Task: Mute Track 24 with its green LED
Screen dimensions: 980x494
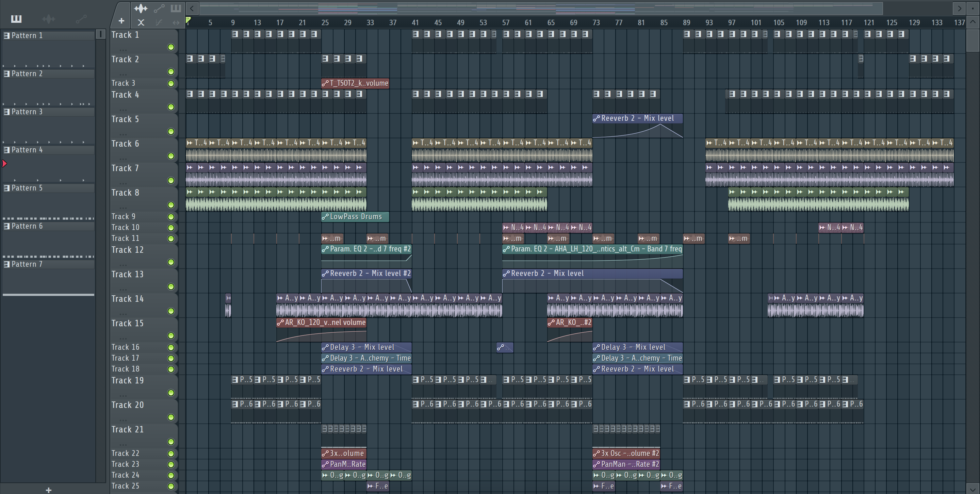Action: pos(171,475)
